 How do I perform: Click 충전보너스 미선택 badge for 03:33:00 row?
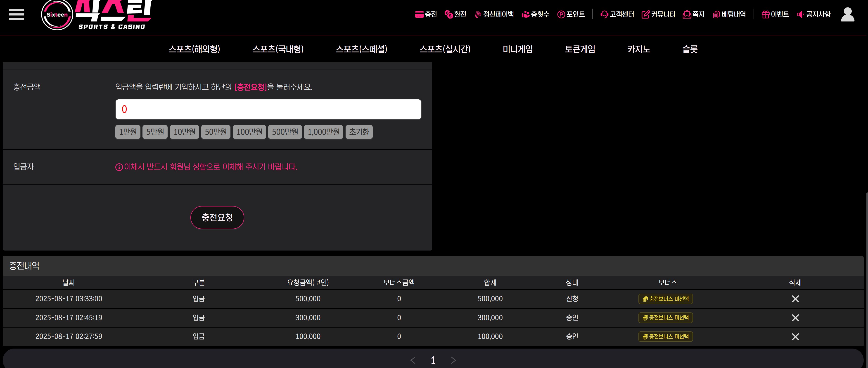(x=666, y=299)
